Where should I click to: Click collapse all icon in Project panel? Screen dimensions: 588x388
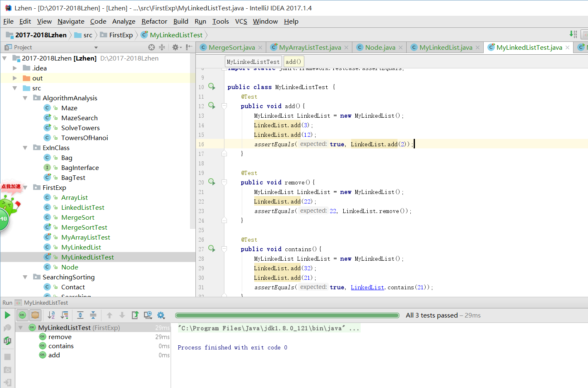click(x=162, y=47)
